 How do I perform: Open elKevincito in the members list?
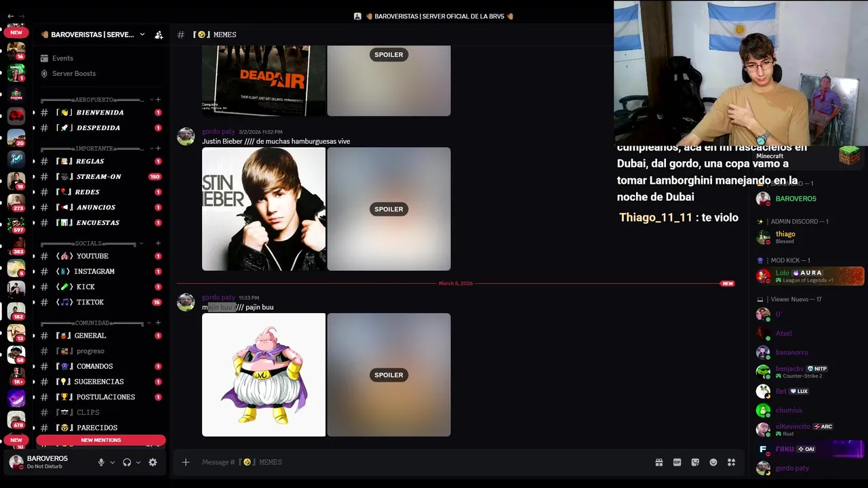coord(810,429)
